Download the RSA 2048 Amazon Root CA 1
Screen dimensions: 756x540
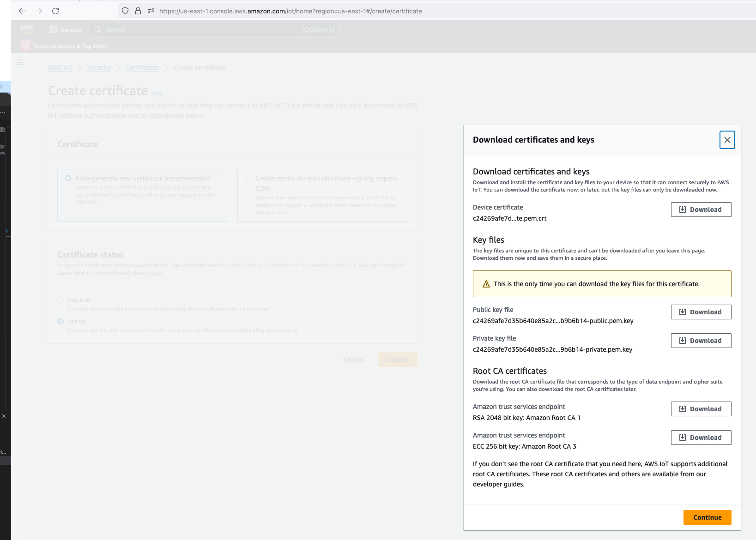coord(701,409)
